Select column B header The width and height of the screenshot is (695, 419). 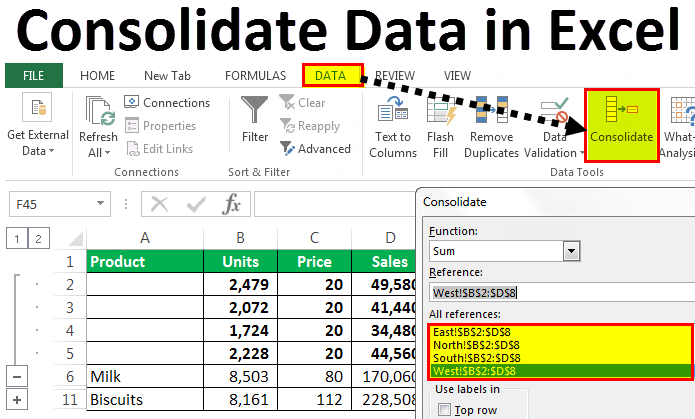point(240,238)
